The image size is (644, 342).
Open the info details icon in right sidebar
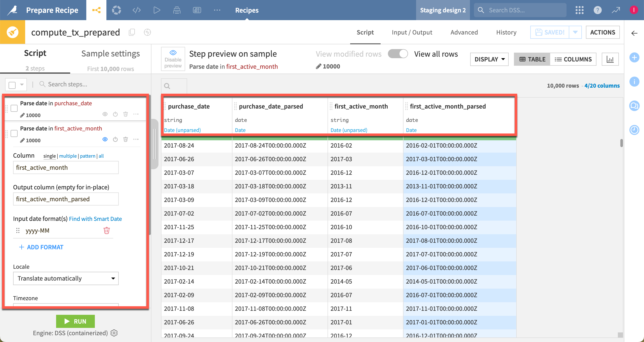tap(634, 82)
